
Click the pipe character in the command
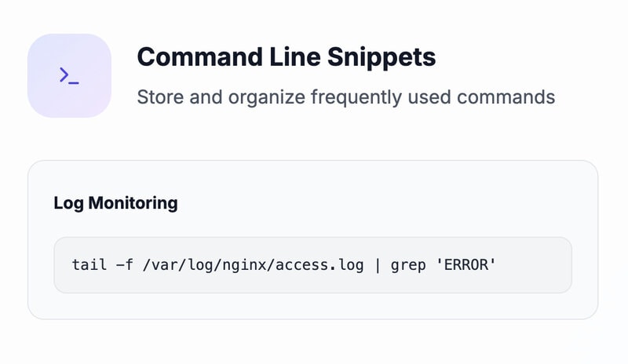coord(378,265)
